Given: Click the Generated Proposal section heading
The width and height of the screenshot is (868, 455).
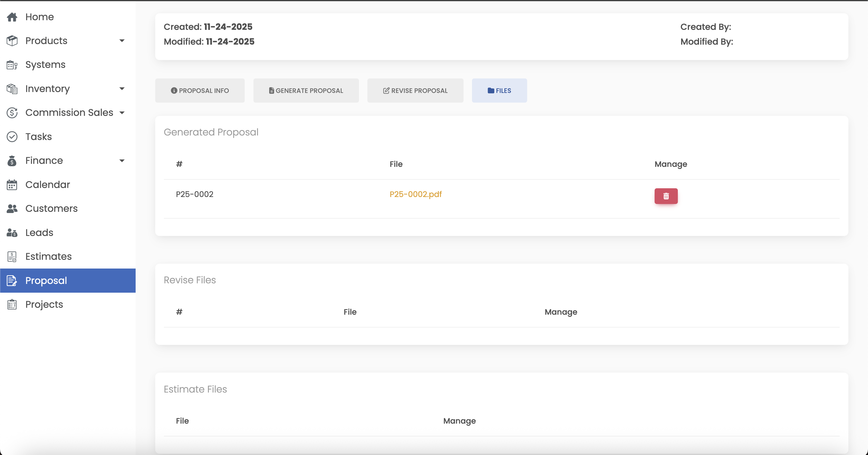Looking at the screenshot, I should [211, 132].
